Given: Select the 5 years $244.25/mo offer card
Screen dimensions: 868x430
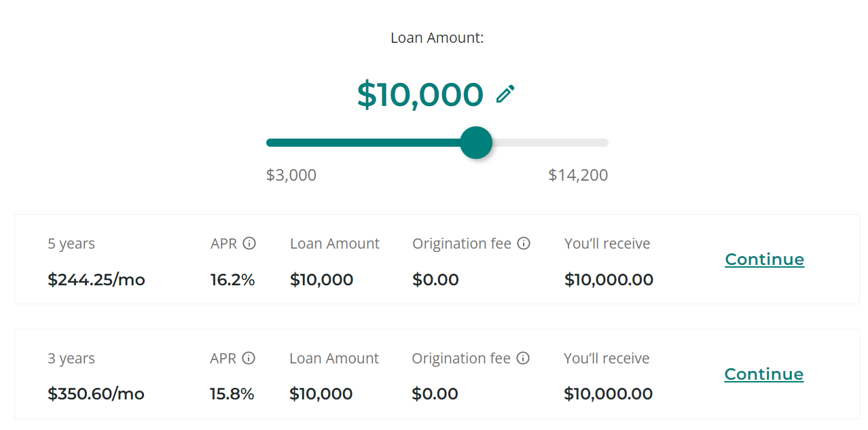Looking at the screenshot, I should pos(437,259).
